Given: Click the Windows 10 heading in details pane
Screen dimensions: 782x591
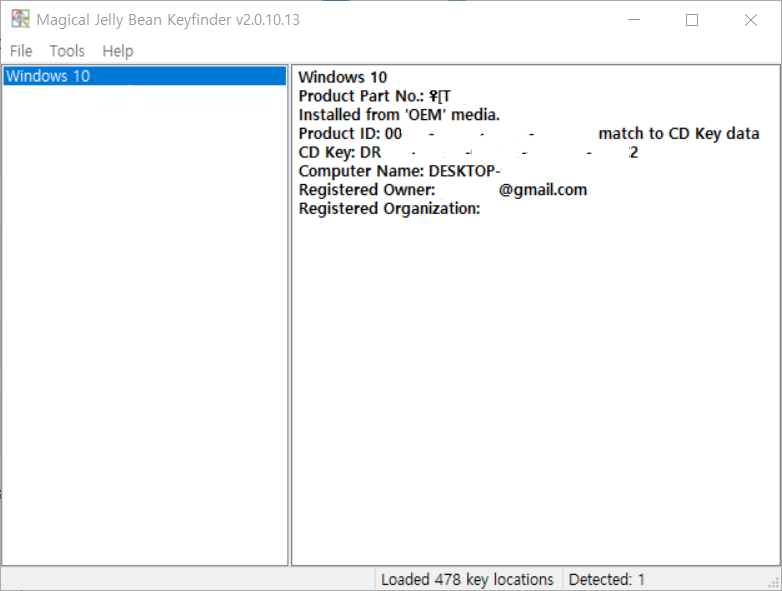Looking at the screenshot, I should click(343, 77).
